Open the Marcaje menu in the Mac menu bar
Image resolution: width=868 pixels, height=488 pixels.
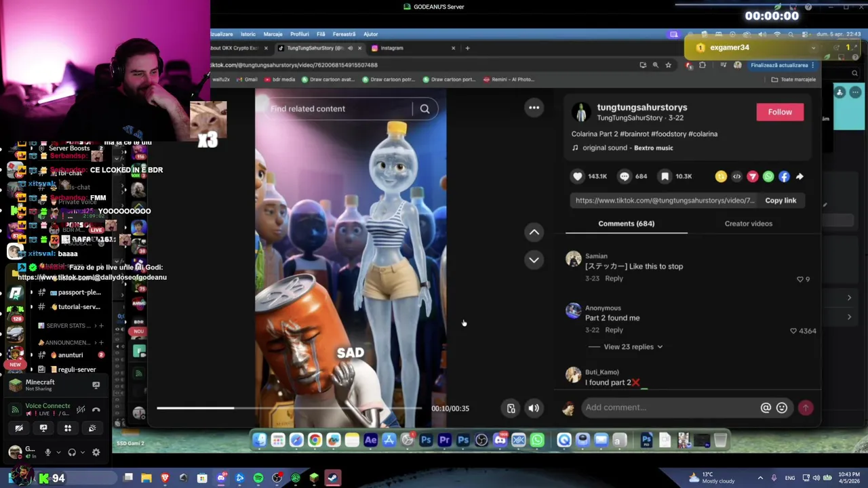point(273,34)
